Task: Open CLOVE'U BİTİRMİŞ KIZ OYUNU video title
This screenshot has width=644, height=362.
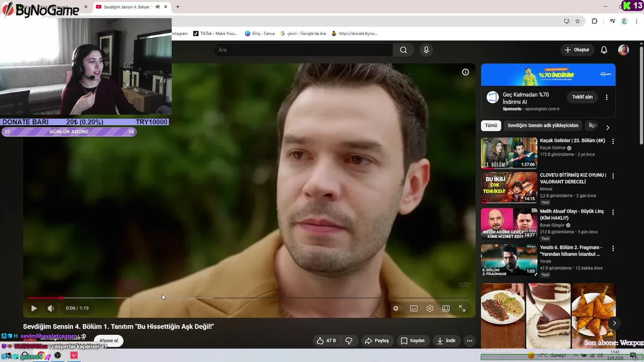Action: pyautogui.click(x=573, y=178)
